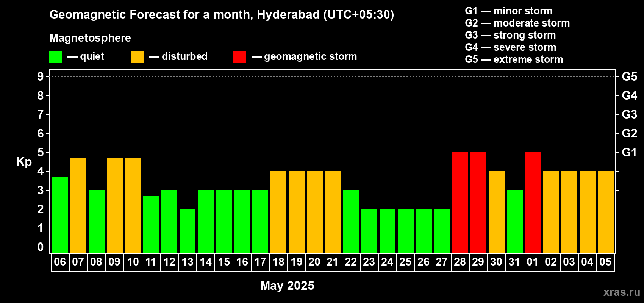
Task: Click the date label 31
Action: point(514,262)
